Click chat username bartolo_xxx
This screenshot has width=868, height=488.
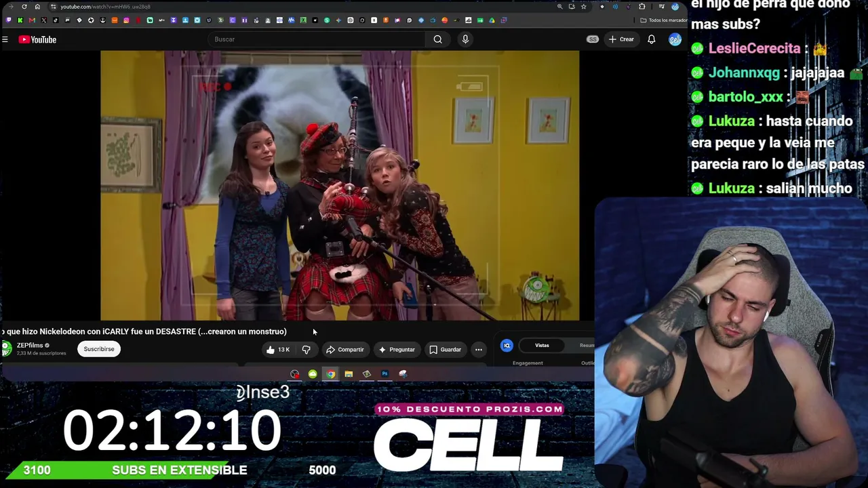[746, 97]
